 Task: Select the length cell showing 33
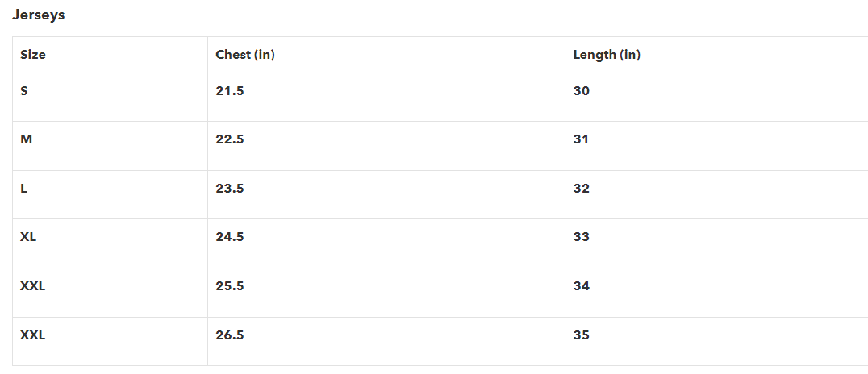click(x=582, y=237)
